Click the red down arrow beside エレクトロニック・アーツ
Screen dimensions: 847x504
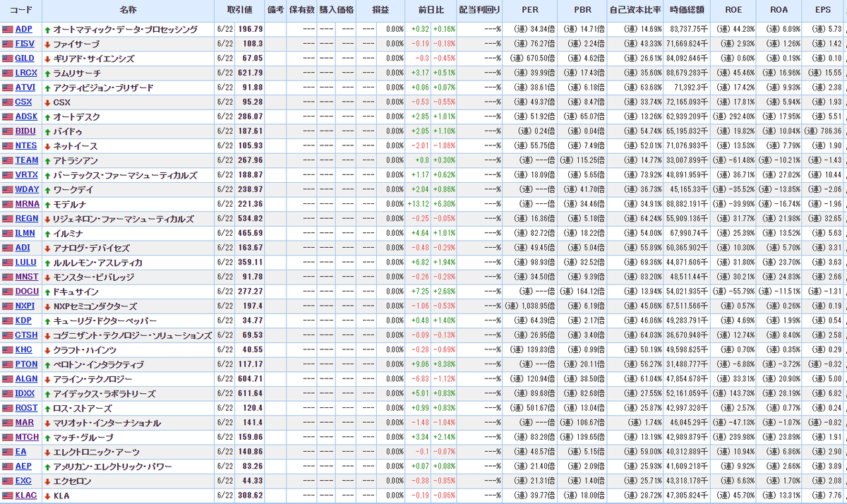coord(47,452)
